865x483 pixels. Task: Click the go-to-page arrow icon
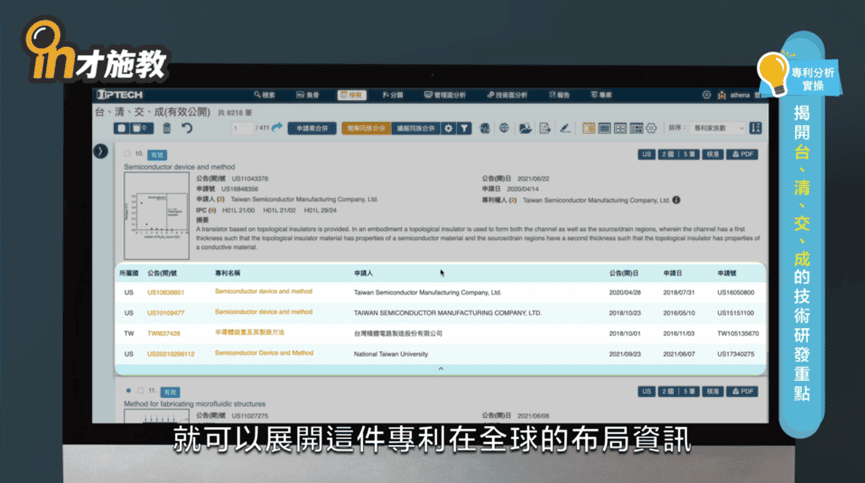pyautogui.click(x=277, y=128)
